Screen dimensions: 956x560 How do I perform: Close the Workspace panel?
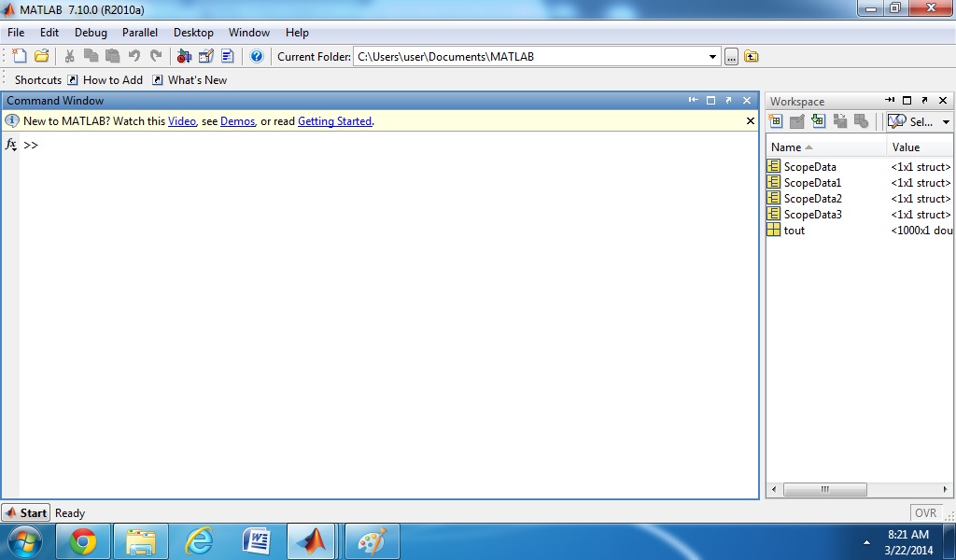[x=943, y=100]
